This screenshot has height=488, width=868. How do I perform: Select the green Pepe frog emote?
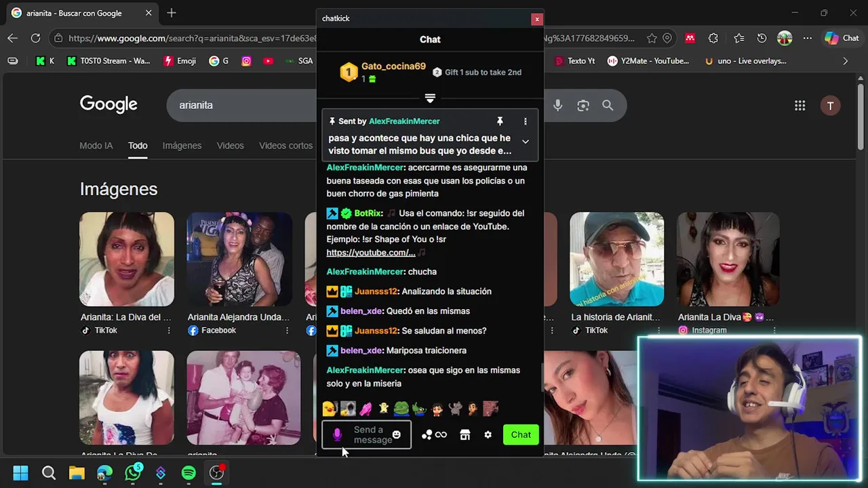[x=401, y=409]
